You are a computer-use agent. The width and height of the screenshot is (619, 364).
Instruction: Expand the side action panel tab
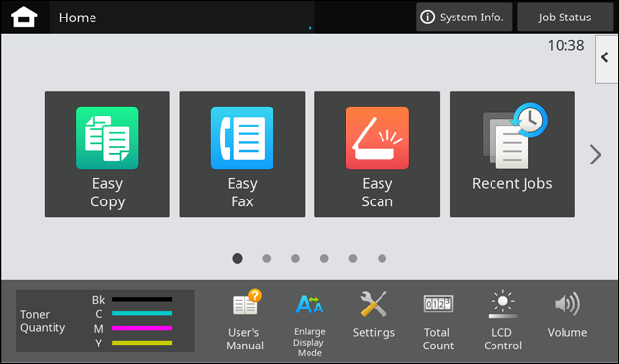606,58
